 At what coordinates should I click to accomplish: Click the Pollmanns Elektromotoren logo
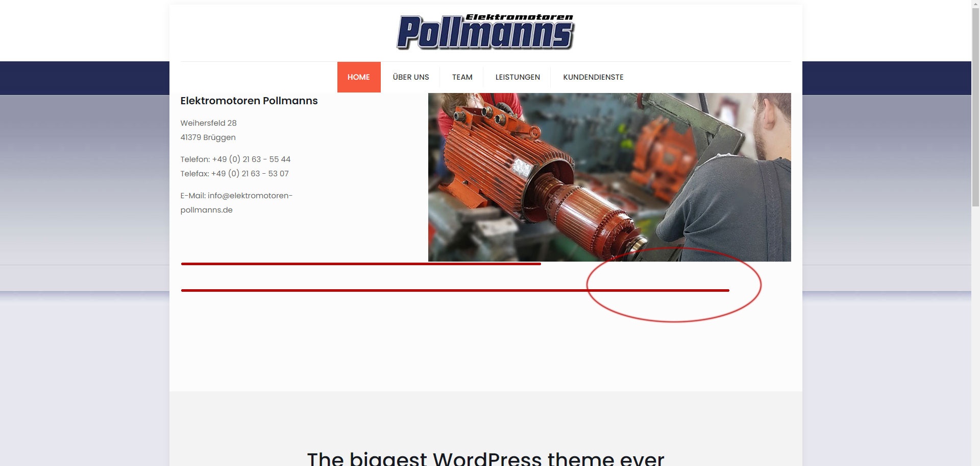[485, 32]
